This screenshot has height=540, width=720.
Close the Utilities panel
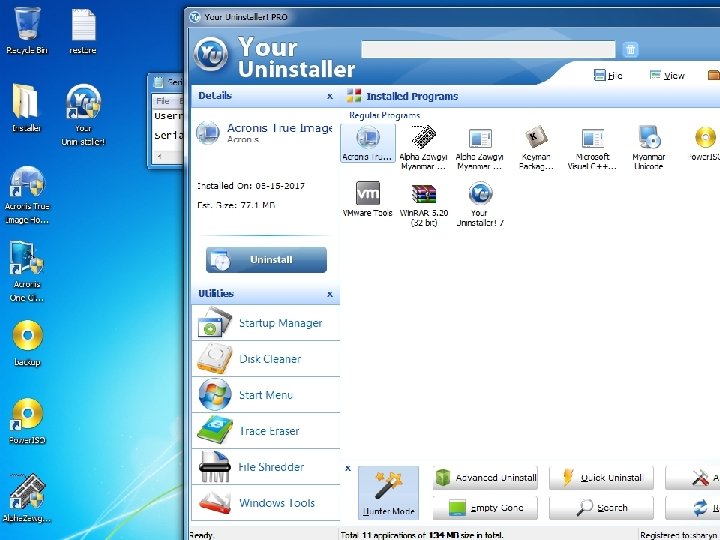click(x=330, y=294)
